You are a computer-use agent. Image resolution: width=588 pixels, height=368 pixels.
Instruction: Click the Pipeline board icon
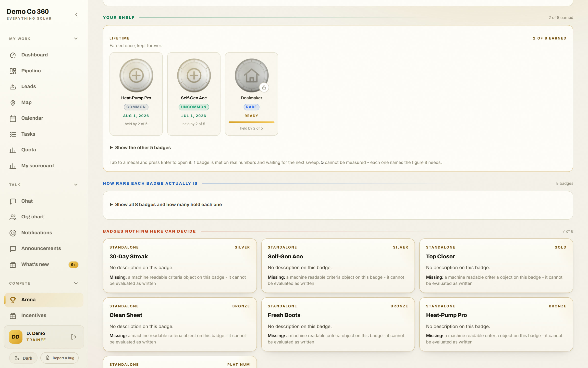(13, 71)
